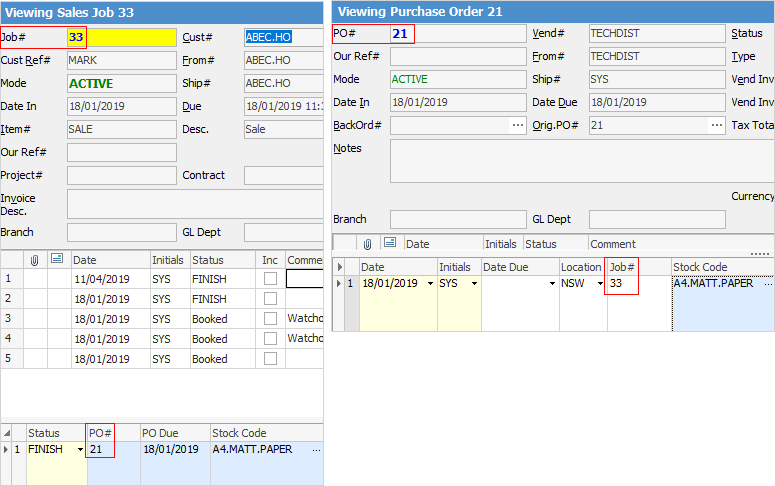This screenshot has height=486, width=775.
Task: Open Date Due dropdown in PO line
Action: point(552,283)
